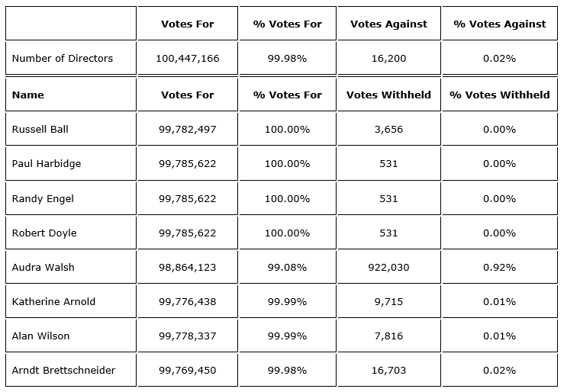Select the Paul Harbidge name cell
Screen dimensions: 567x392
[47, 164]
